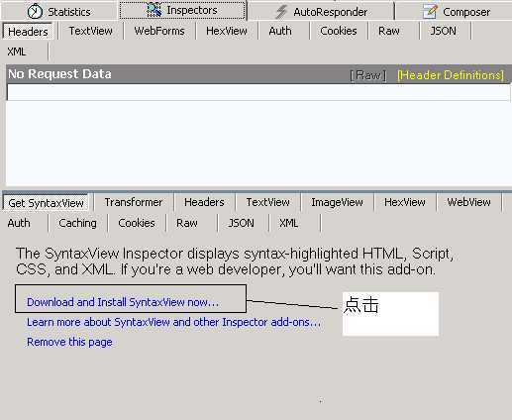Screen dimensions: 512x420
Task: Click inside the empty request headers field
Action: 258,92
